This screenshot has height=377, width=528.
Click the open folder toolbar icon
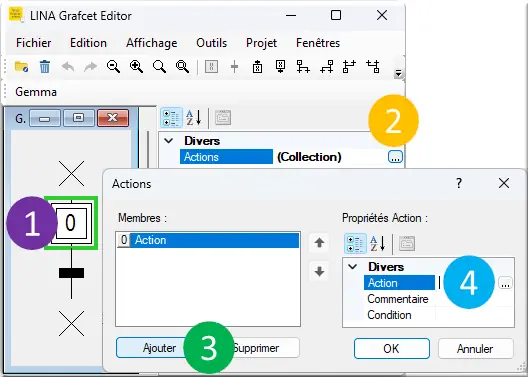[x=22, y=67]
